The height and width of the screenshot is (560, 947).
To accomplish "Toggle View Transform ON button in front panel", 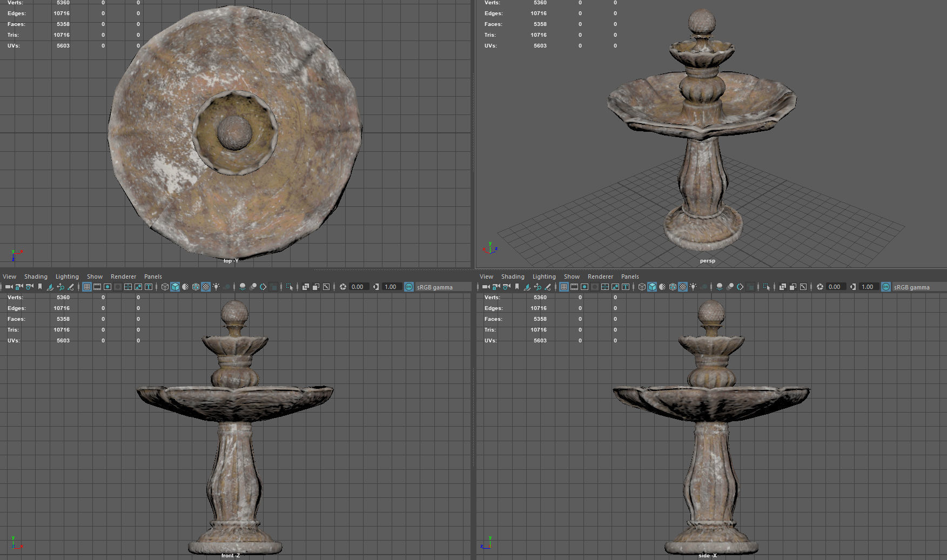I will (x=409, y=287).
